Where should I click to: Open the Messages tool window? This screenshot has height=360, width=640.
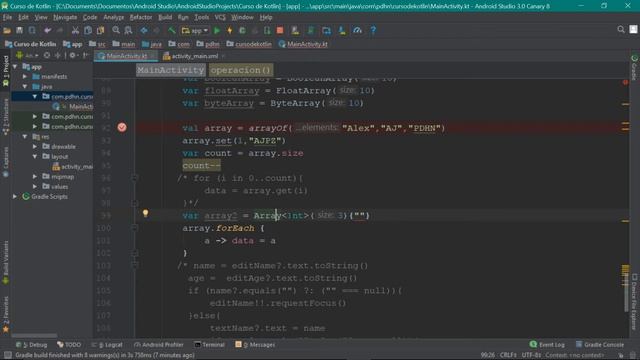pyautogui.click(x=255, y=345)
